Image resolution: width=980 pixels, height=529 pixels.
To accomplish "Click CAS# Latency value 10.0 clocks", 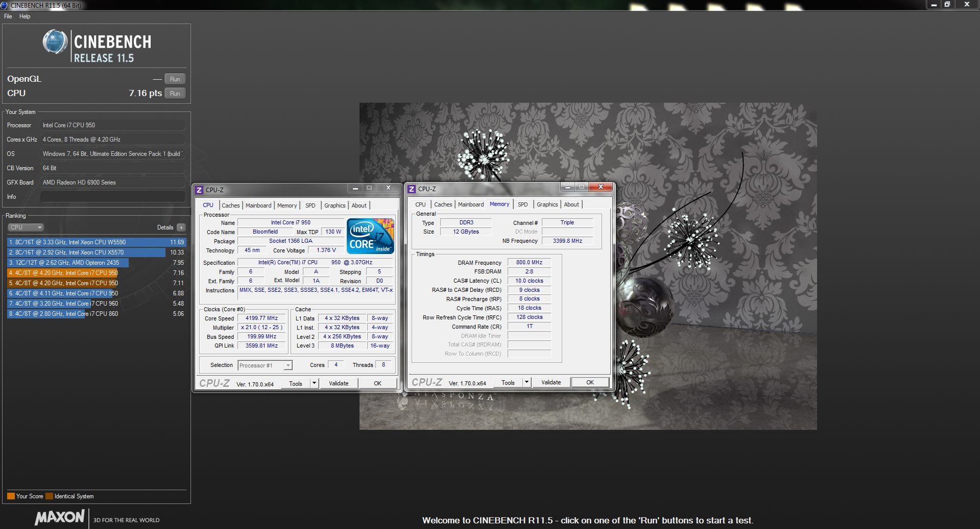I will [529, 281].
